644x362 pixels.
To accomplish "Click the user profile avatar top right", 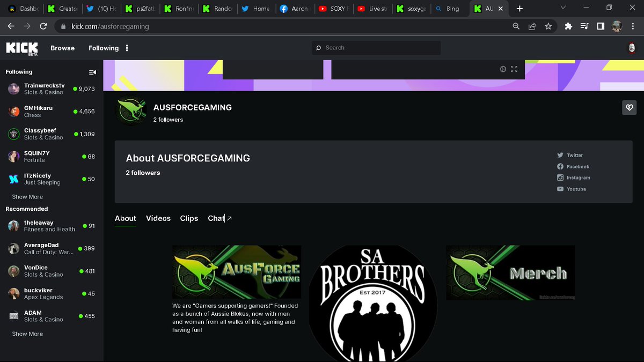I will pyautogui.click(x=632, y=48).
